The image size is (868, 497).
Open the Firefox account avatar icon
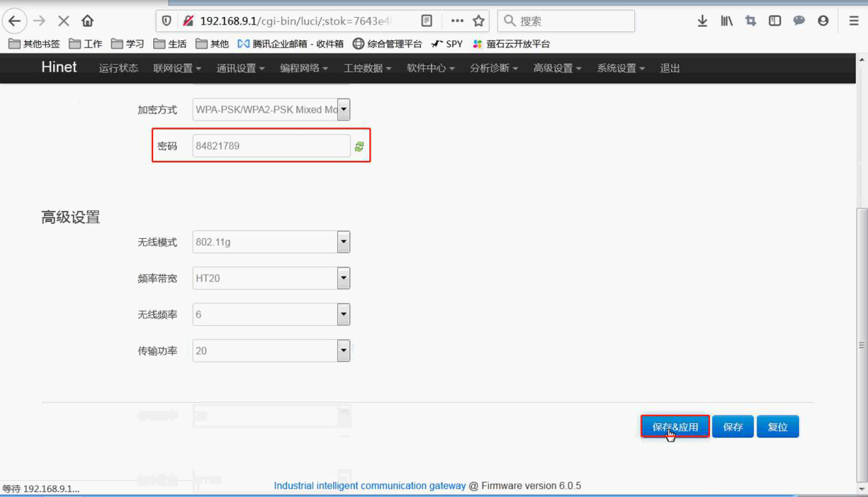coord(823,21)
